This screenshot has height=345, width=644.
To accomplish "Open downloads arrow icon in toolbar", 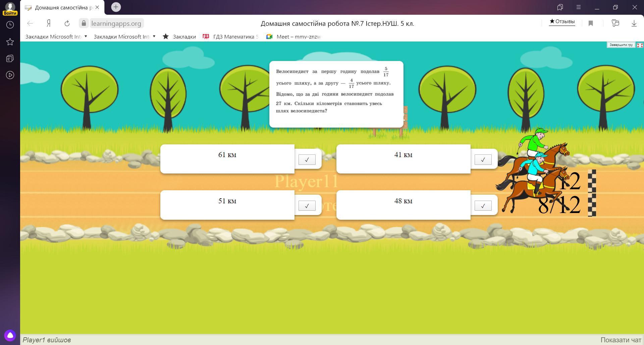I will pos(634,23).
